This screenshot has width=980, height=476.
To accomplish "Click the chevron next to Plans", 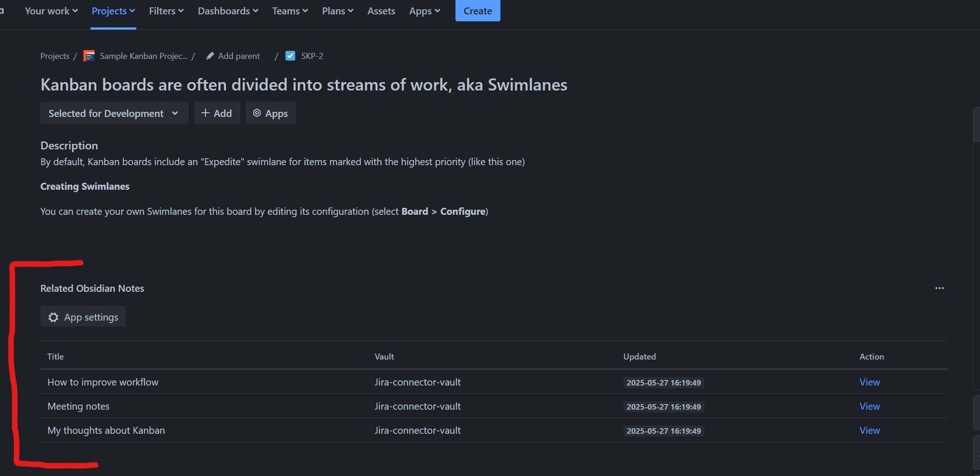I will tap(351, 11).
